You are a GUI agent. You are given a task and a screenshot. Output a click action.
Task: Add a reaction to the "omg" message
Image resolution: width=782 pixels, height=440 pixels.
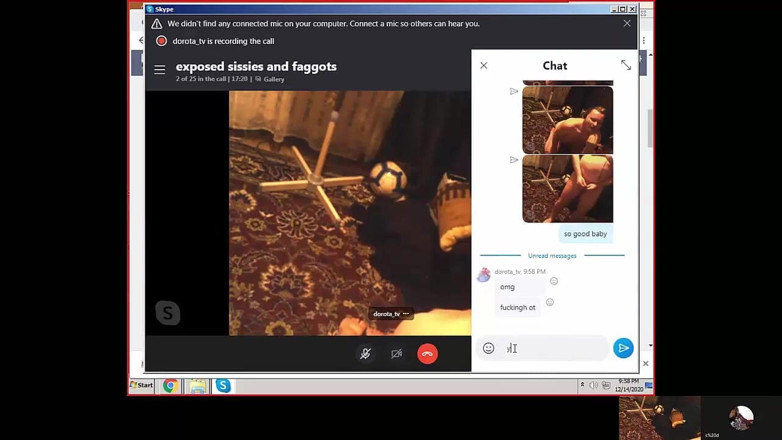coord(554,281)
